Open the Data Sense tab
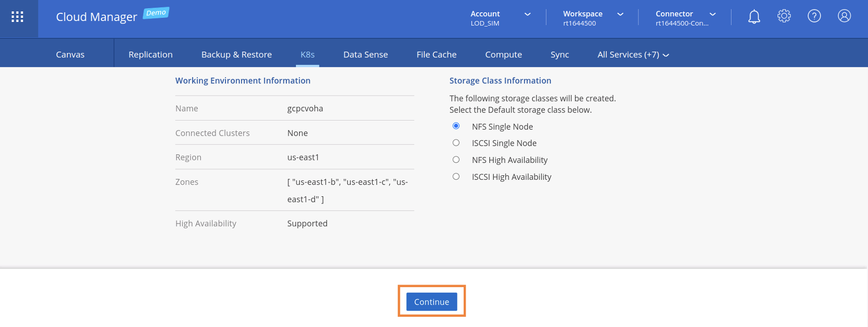The width and height of the screenshot is (868, 327). coord(366,55)
